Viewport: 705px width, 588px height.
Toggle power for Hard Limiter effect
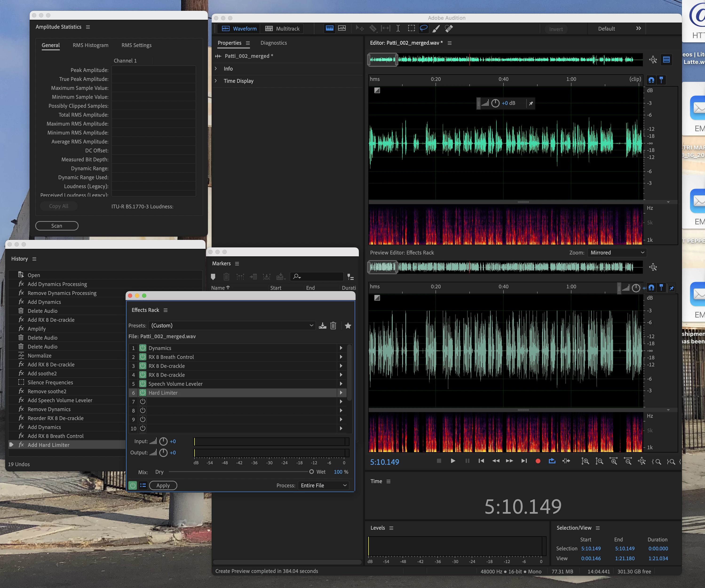pos(143,393)
